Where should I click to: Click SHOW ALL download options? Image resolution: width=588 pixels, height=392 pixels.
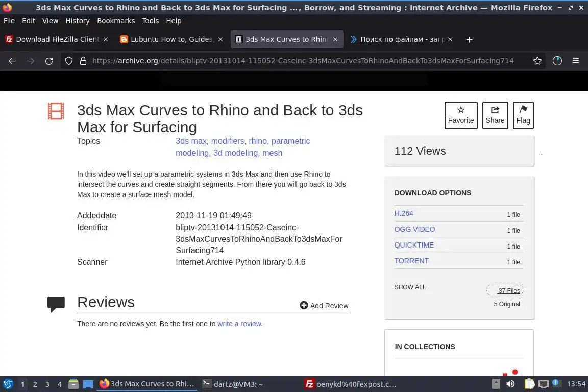410,287
